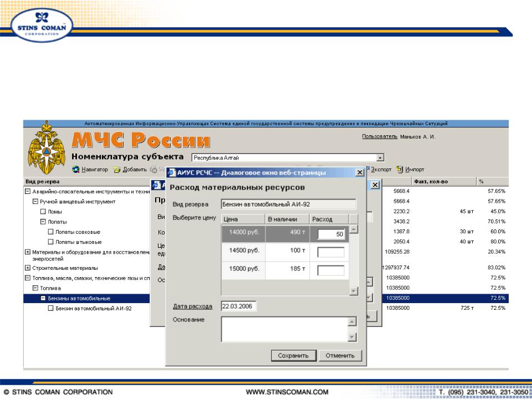Screen dimensions: 532x399
Task: Tick the box beside Бензин автомобильный АИ-92
Action: [51, 309]
